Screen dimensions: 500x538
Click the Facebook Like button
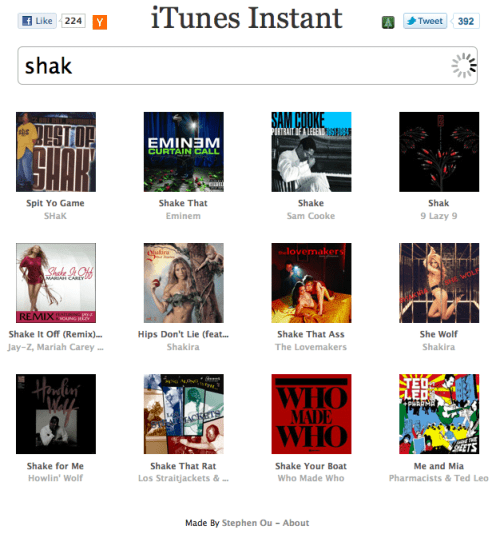(x=37, y=21)
